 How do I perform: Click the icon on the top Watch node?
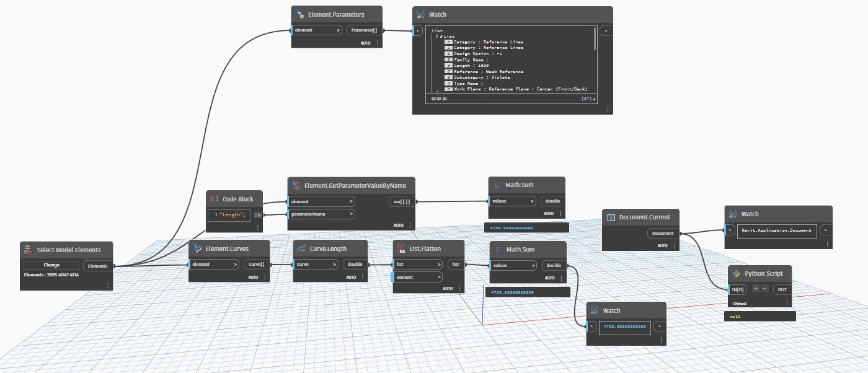click(x=420, y=14)
